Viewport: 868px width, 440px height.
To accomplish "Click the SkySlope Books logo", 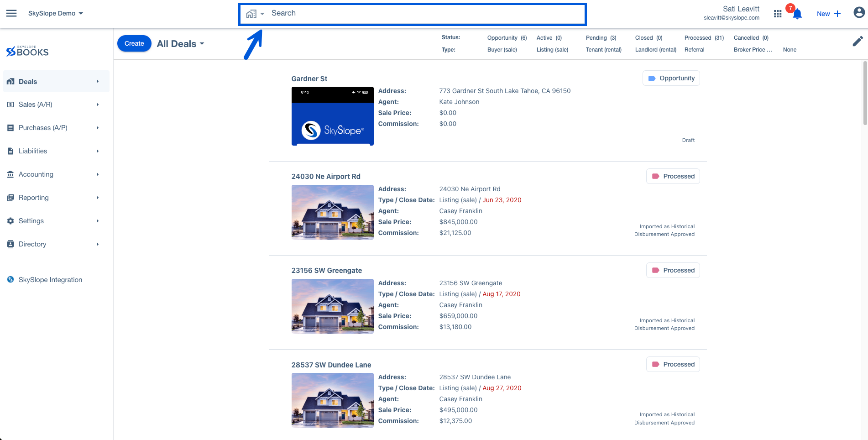I will tap(27, 51).
